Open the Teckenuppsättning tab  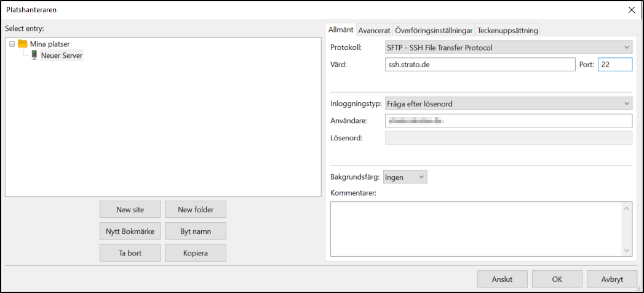(x=508, y=30)
